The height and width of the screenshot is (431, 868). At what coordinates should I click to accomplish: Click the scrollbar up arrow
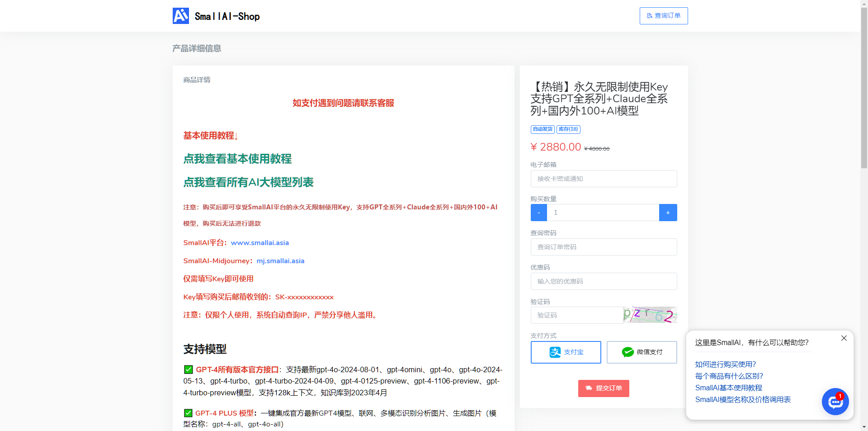864,4
